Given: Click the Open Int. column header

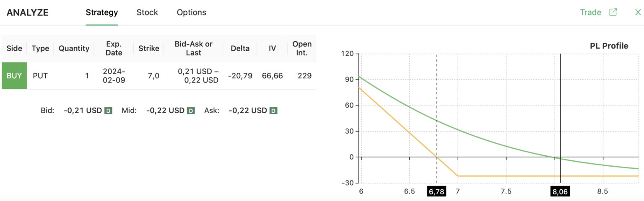Looking at the screenshot, I should pyautogui.click(x=302, y=49).
